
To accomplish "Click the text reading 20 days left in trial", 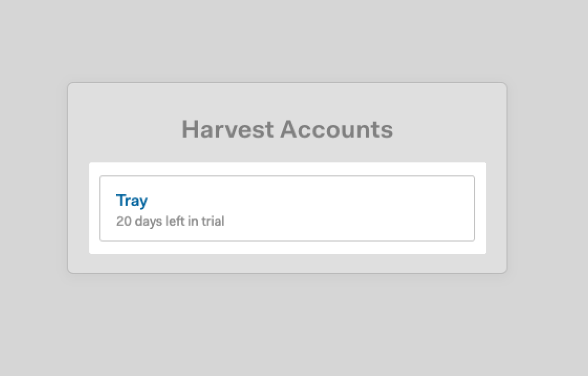I will point(170,221).
